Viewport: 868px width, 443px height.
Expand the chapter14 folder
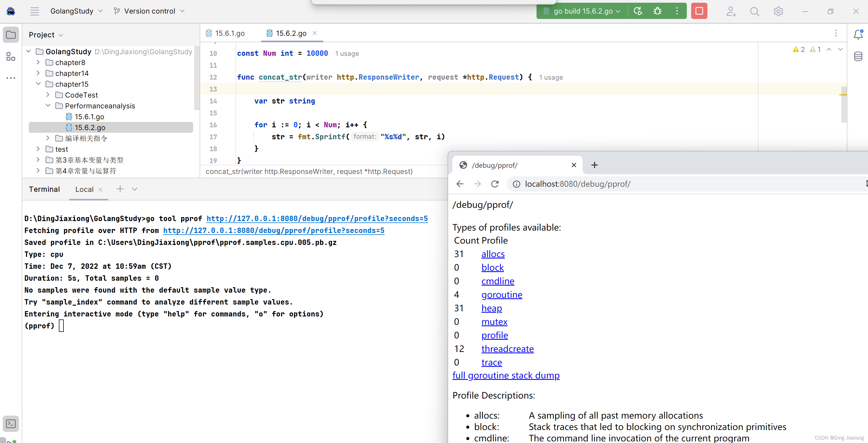click(38, 73)
